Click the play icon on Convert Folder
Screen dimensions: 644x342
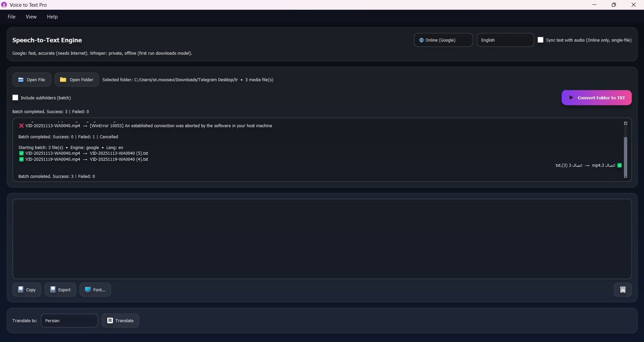[x=571, y=98]
